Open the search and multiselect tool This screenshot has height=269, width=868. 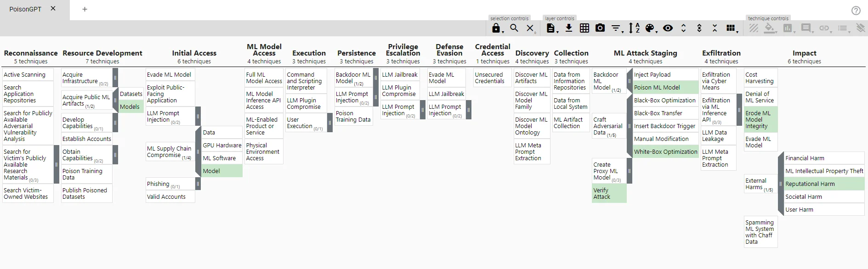coord(514,28)
